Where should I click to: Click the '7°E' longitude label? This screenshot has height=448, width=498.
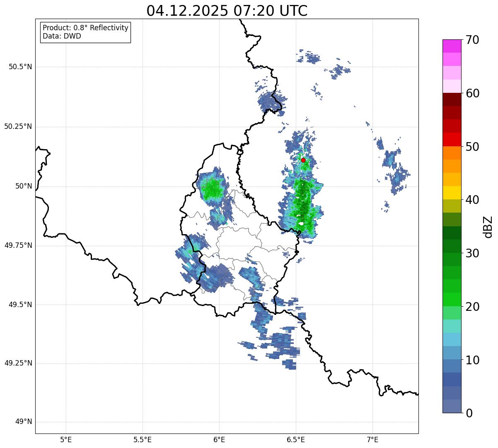point(372,439)
